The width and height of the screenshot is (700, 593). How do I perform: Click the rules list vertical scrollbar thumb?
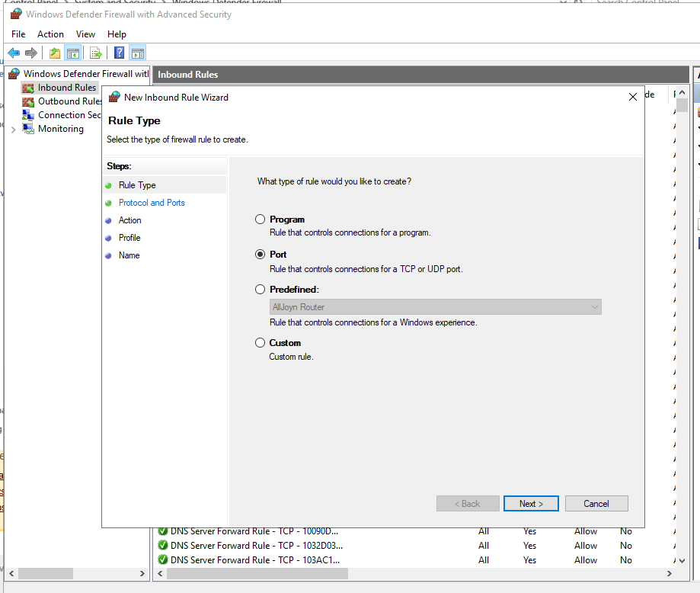[x=682, y=105]
